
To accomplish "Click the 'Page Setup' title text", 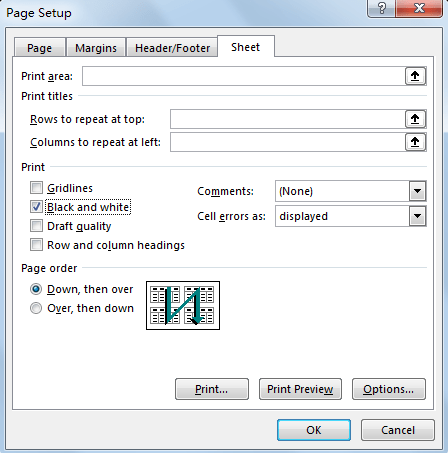I will [x=39, y=13].
